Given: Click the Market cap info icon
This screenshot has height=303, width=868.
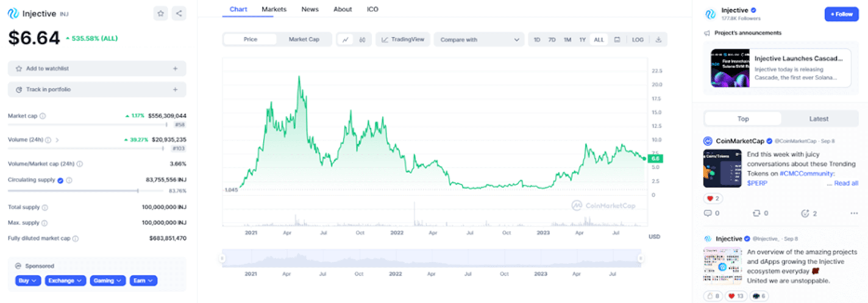Looking at the screenshot, I should point(43,116).
